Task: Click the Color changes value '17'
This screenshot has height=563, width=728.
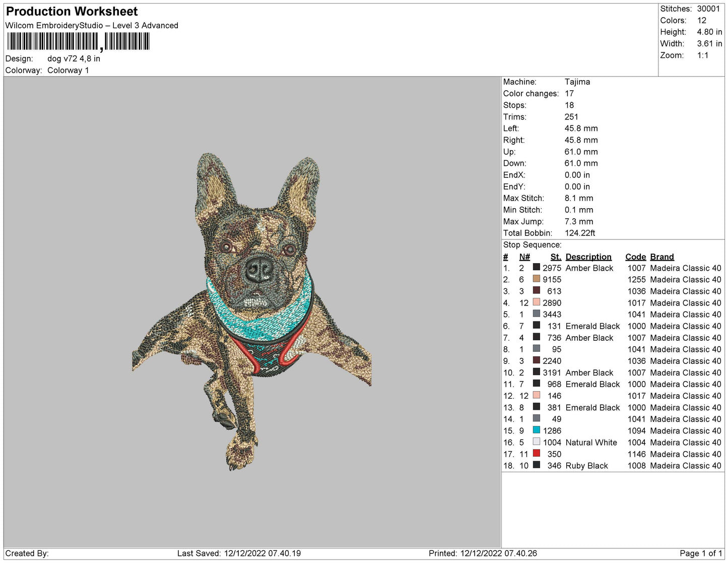Action: (569, 93)
